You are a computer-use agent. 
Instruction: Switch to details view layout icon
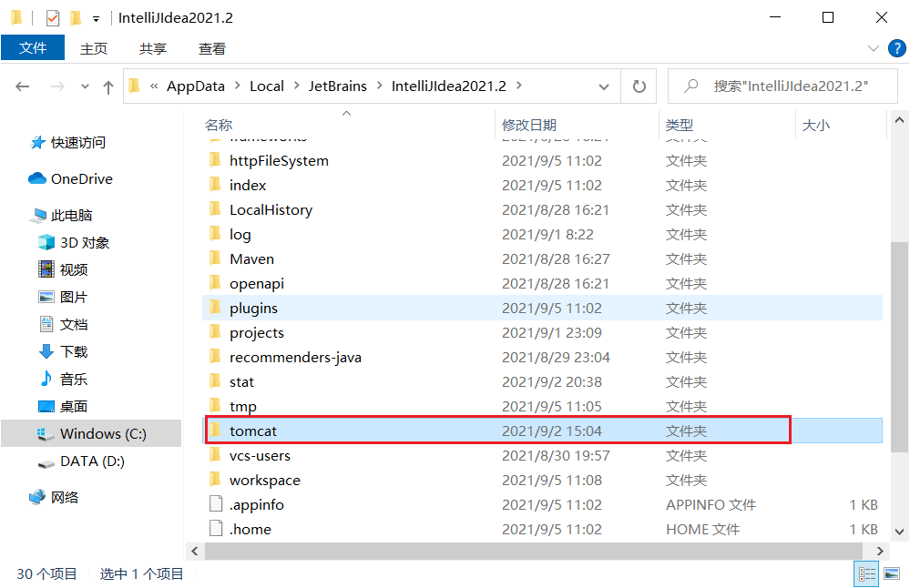pyautogui.click(x=867, y=574)
